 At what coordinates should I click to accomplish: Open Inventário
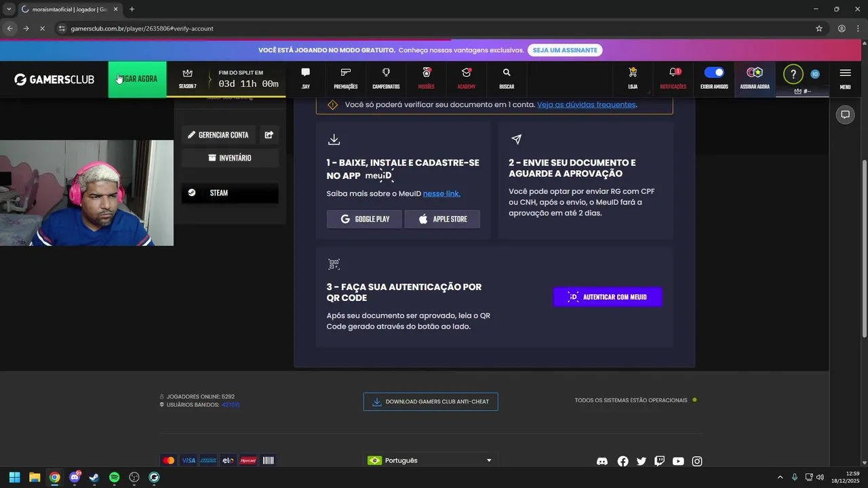[230, 158]
